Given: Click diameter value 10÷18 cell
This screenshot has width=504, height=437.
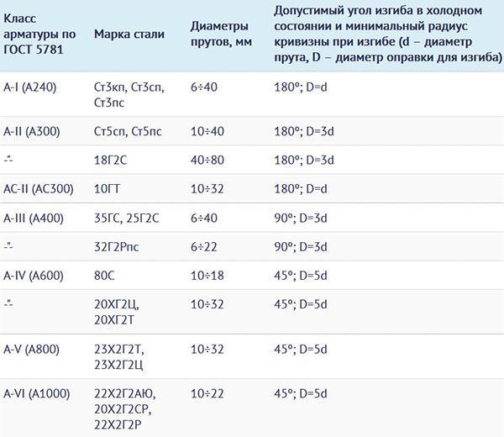Looking at the screenshot, I should point(207,276).
